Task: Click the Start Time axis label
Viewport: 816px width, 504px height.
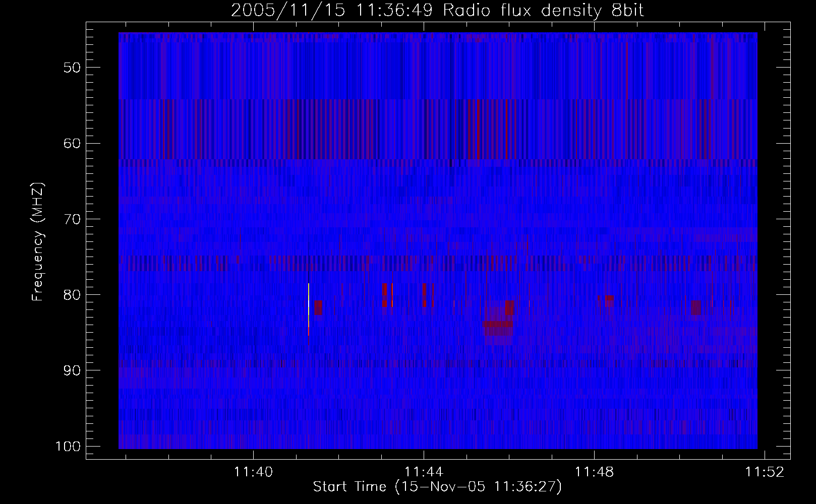Action: pyautogui.click(x=437, y=487)
